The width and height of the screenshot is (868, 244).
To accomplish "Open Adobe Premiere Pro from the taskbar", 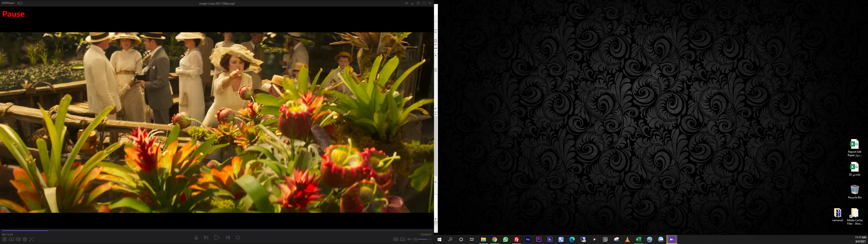I will pos(539,240).
